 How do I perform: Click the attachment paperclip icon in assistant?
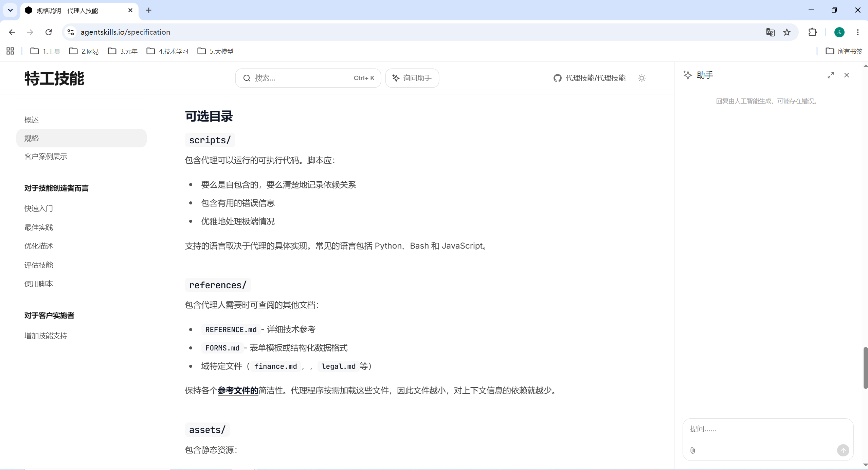(693, 450)
